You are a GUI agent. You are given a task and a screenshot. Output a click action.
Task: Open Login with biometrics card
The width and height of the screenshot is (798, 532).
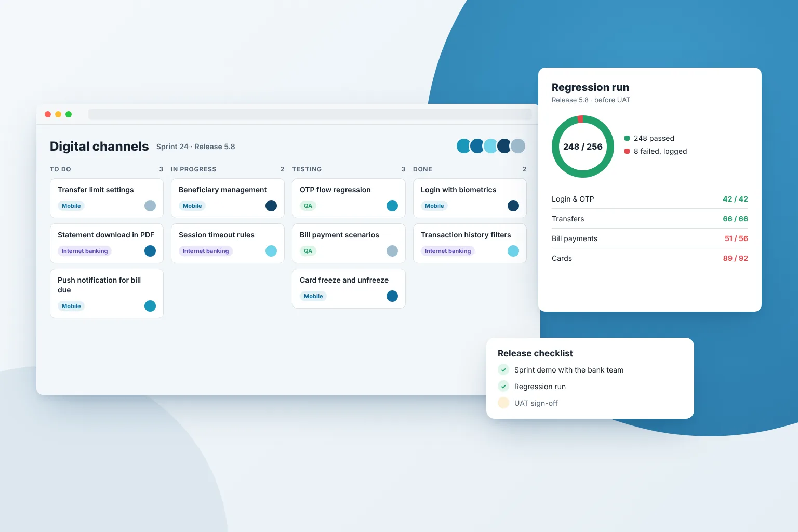pyautogui.click(x=470, y=198)
